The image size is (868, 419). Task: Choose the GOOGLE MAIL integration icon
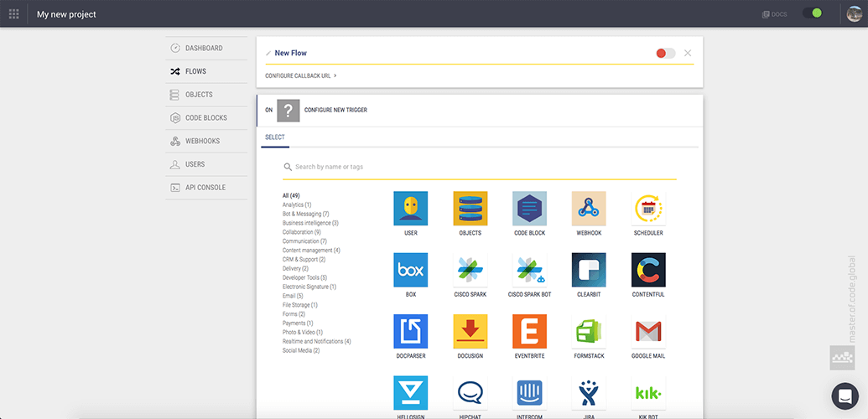click(648, 331)
